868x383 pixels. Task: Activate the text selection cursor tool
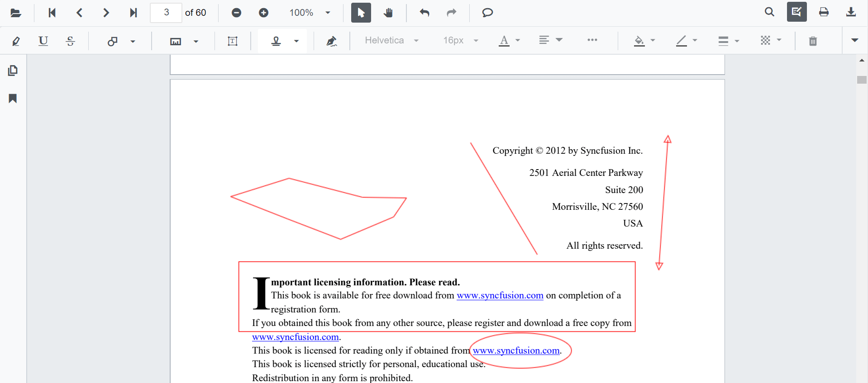(361, 13)
